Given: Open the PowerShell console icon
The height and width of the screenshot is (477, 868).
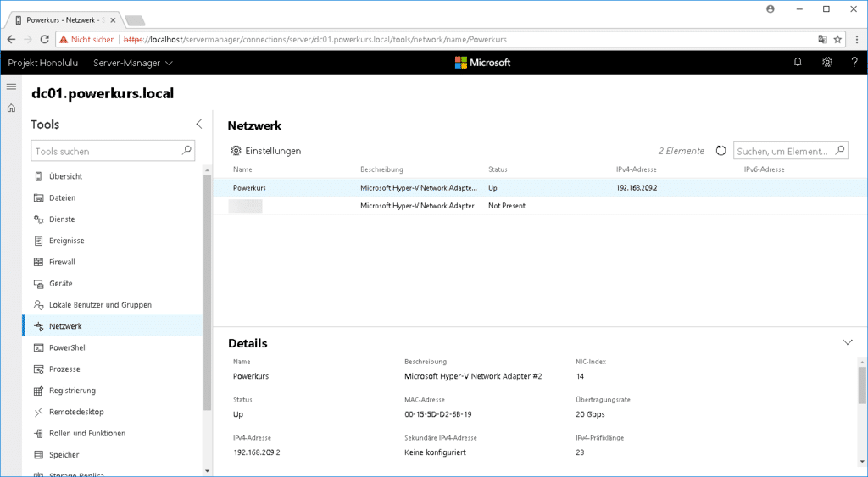Looking at the screenshot, I should [x=38, y=348].
